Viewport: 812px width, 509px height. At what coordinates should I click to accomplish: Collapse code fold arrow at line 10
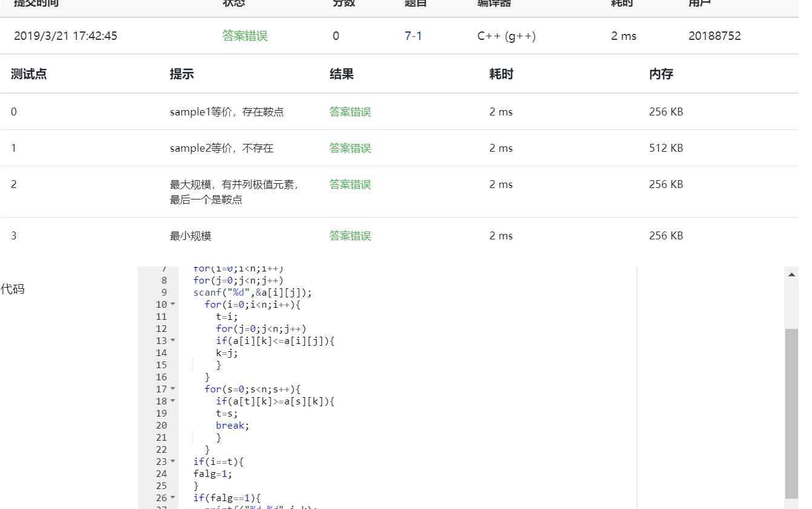tap(172, 304)
